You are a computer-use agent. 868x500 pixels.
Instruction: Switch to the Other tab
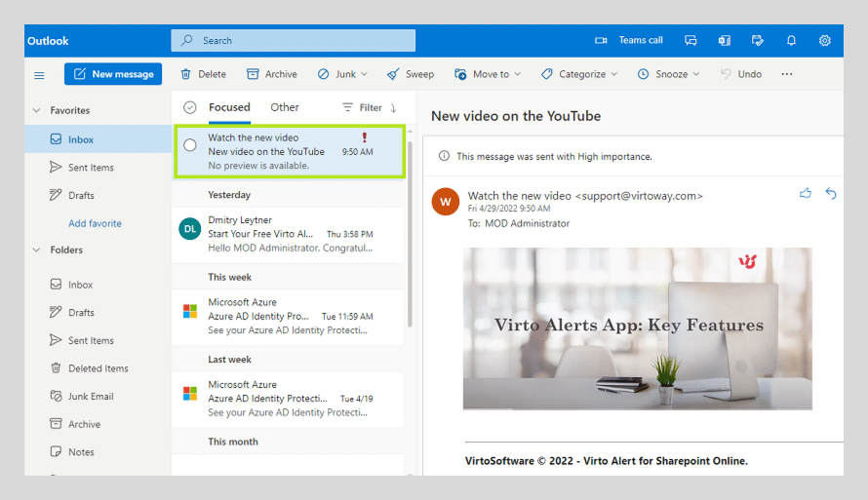285,107
